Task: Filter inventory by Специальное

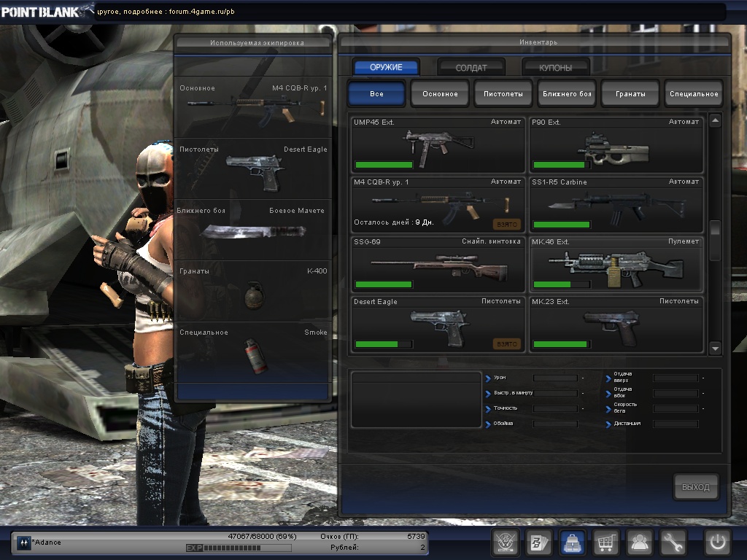Action: click(694, 93)
